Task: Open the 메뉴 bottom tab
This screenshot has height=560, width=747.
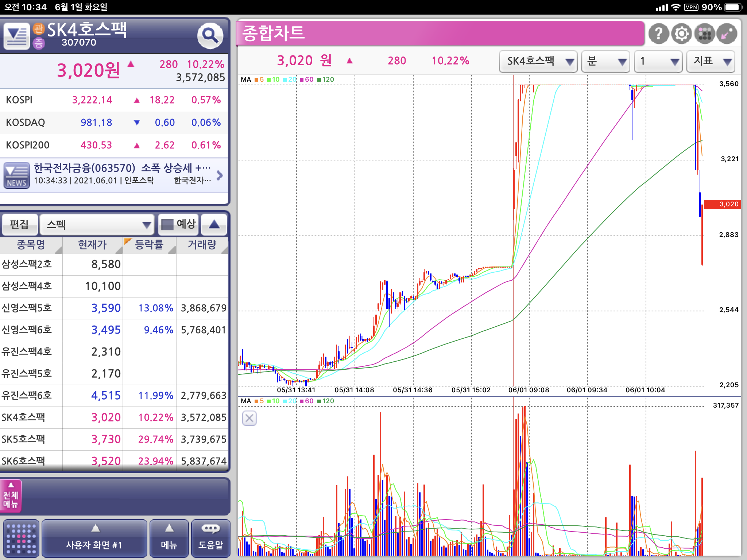Action: (169, 538)
